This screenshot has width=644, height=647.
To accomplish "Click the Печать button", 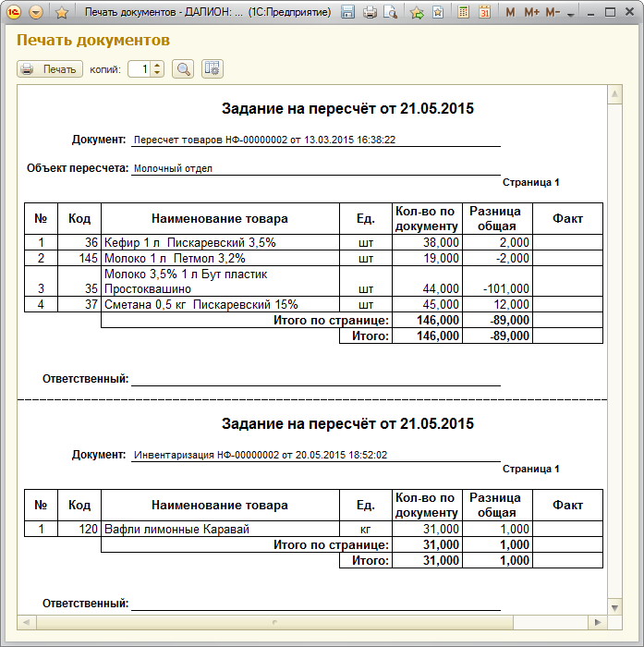I will (50, 69).
